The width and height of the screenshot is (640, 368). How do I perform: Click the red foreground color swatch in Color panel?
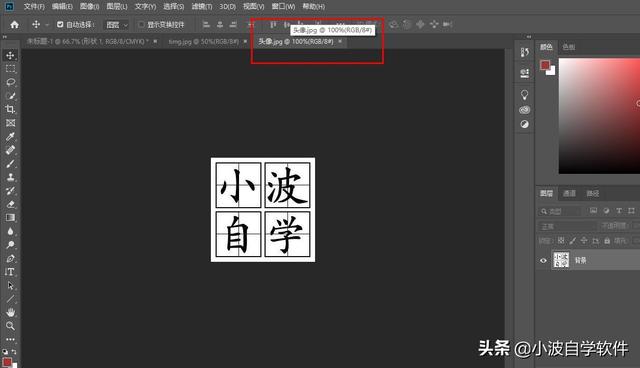click(x=545, y=65)
